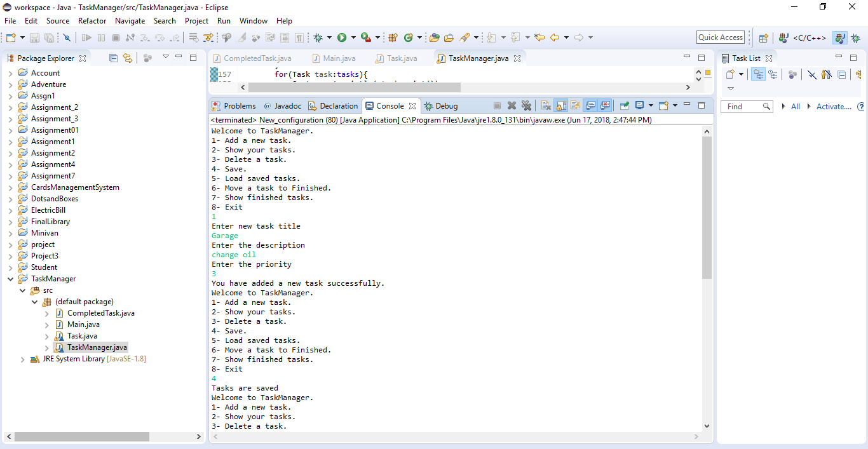The height and width of the screenshot is (449, 868).
Task: Select Task.java in Package Explorer
Action: tap(82, 336)
